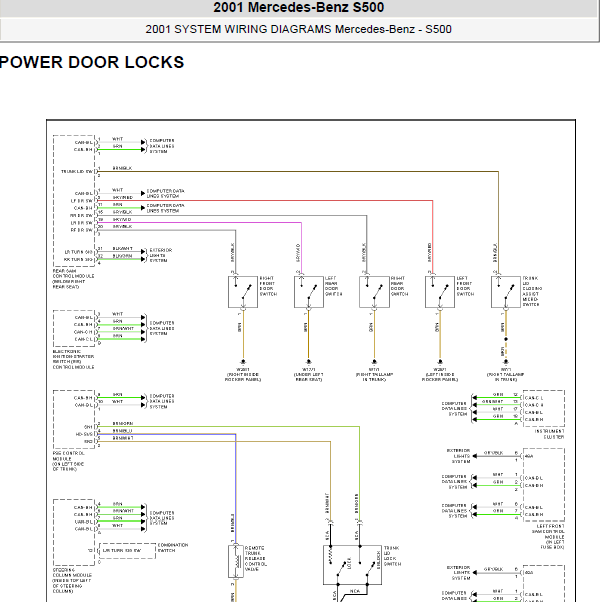Click the '2001 SYSTEM WIRING DIAGRAMS' subtitle line
The height and width of the screenshot is (602, 600).
pos(298,29)
